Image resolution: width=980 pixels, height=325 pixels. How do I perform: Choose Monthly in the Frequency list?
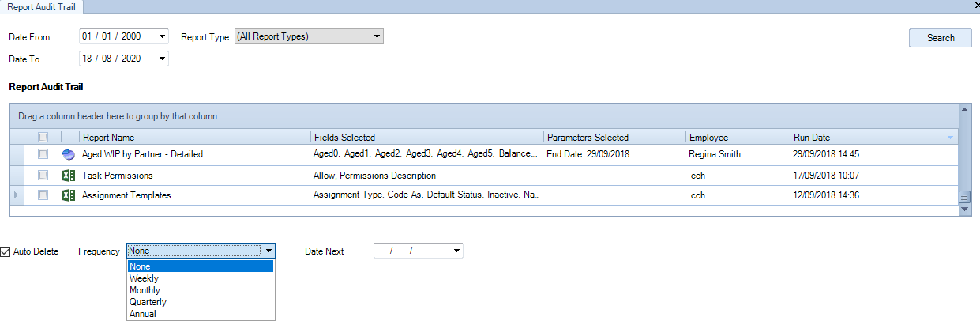tap(201, 290)
